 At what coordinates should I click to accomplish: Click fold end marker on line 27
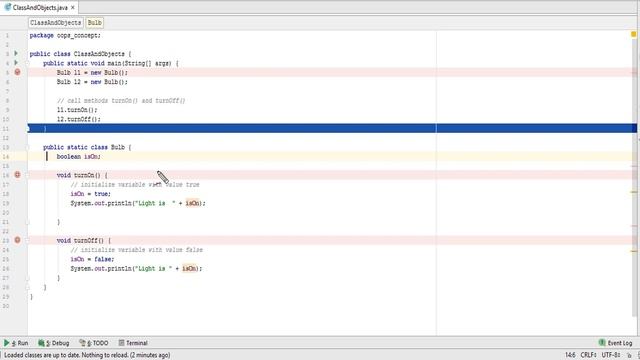coord(28,278)
